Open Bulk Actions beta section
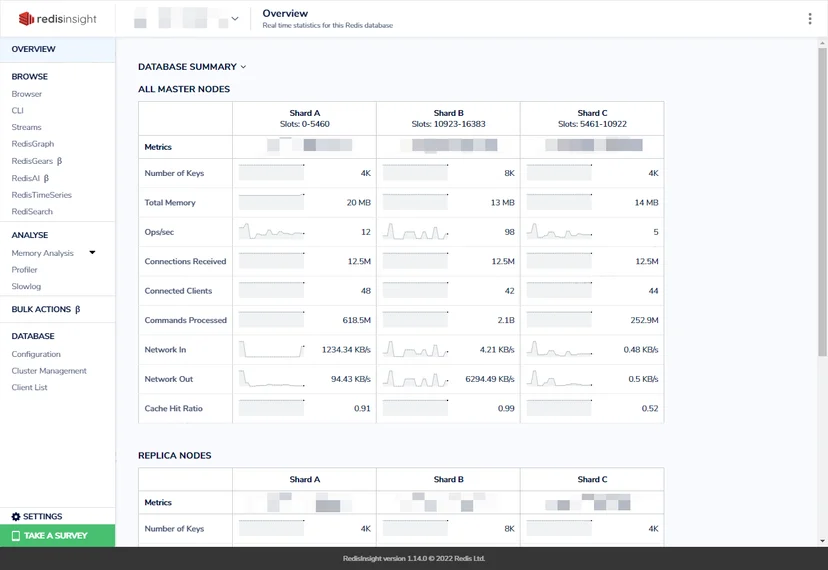 click(46, 310)
